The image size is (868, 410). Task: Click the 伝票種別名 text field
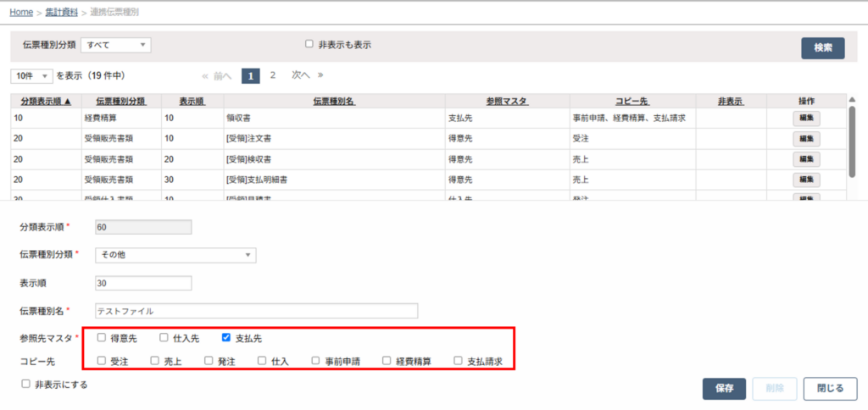256,311
